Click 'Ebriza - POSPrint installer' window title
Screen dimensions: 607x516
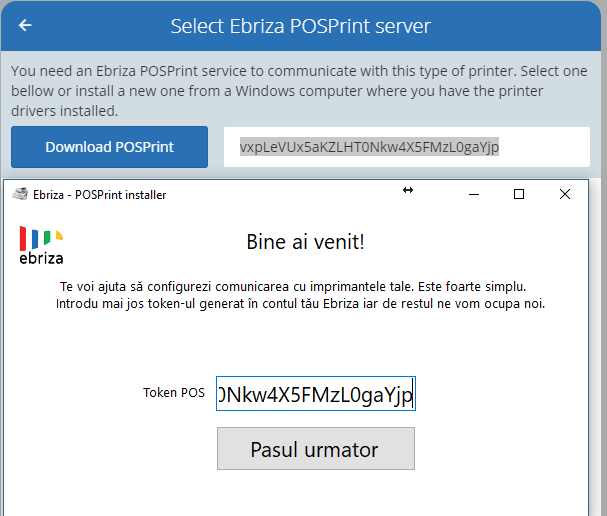[x=99, y=195]
